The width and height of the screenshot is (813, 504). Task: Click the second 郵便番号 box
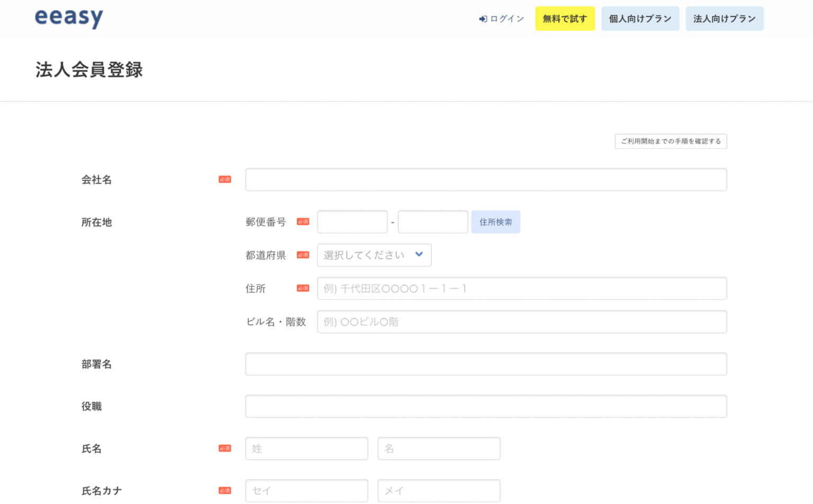click(432, 222)
